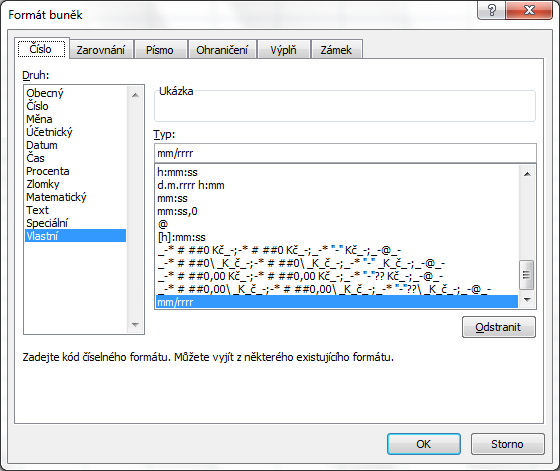Open the Písmo tab
560x471 pixels.
pos(160,50)
